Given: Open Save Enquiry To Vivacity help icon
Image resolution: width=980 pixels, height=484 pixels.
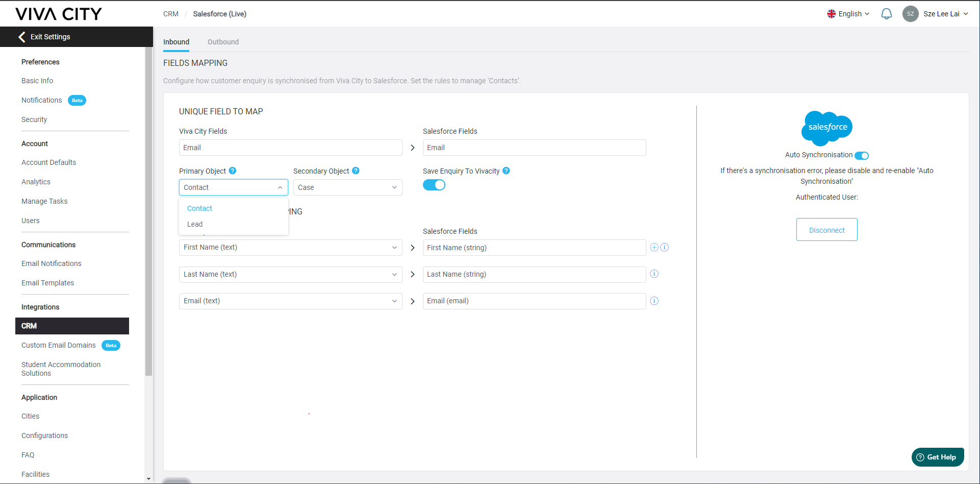Looking at the screenshot, I should [x=506, y=171].
